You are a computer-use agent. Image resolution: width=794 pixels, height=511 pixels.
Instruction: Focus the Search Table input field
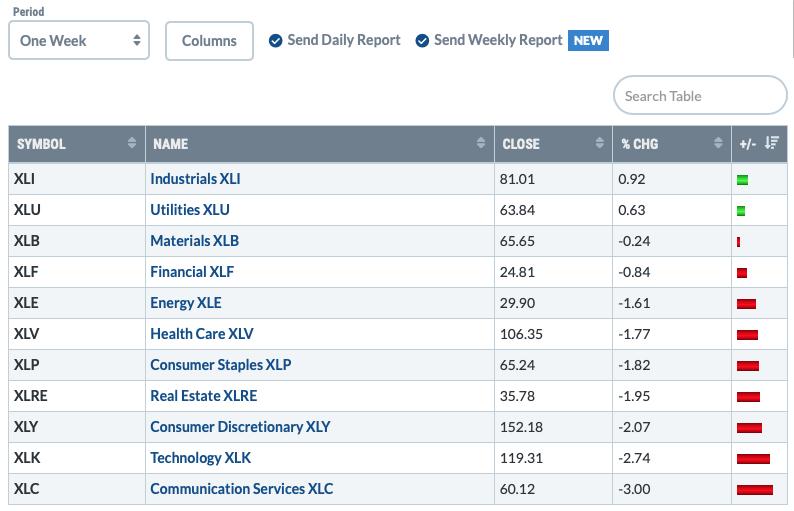point(700,95)
